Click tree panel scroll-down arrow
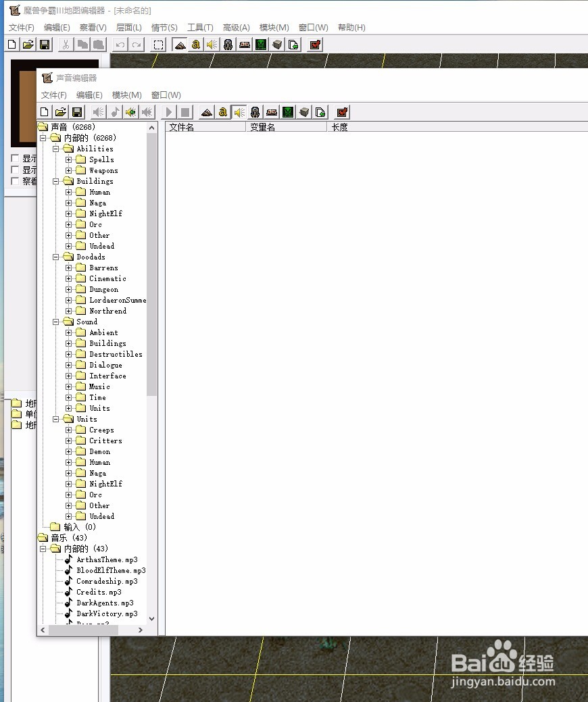The height and width of the screenshot is (702, 588). tap(152, 618)
